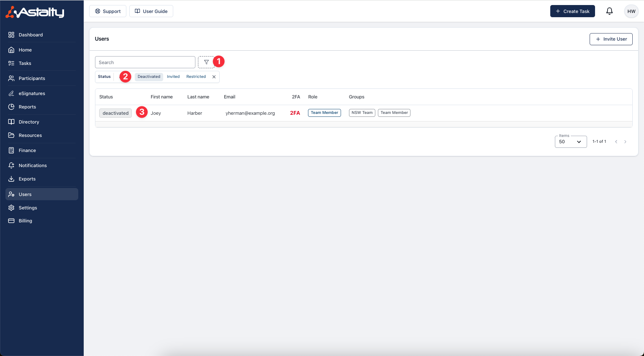Navigate to Billing page
The image size is (644, 356).
[x=25, y=221]
